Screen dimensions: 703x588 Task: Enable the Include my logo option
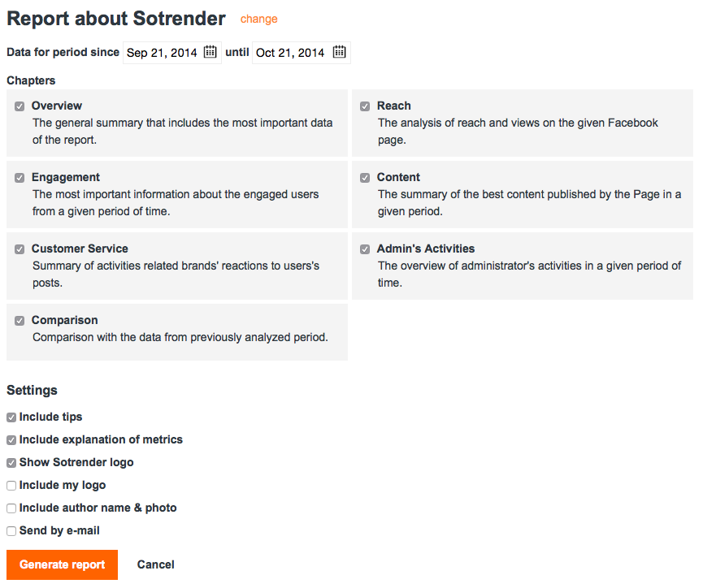[x=11, y=486]
